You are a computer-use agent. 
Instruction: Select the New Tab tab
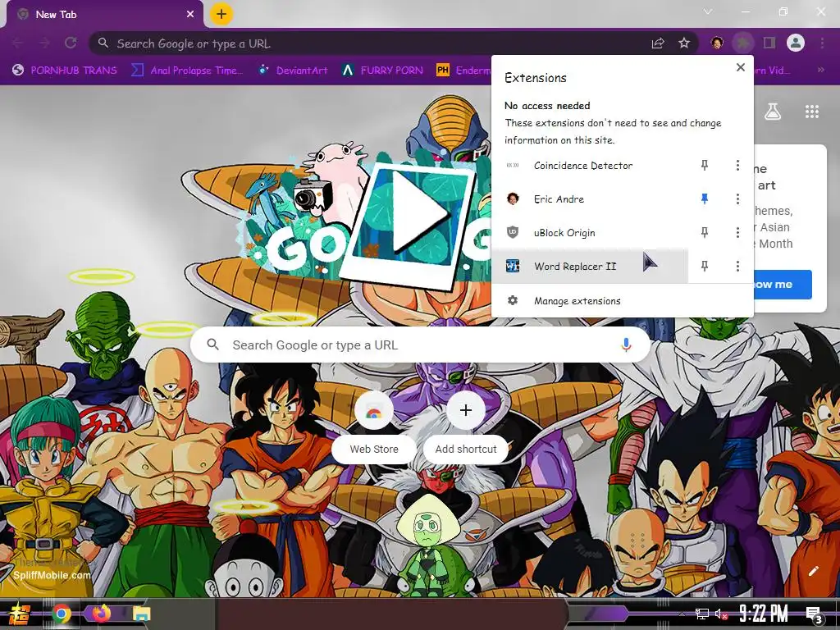coord(104,15)
